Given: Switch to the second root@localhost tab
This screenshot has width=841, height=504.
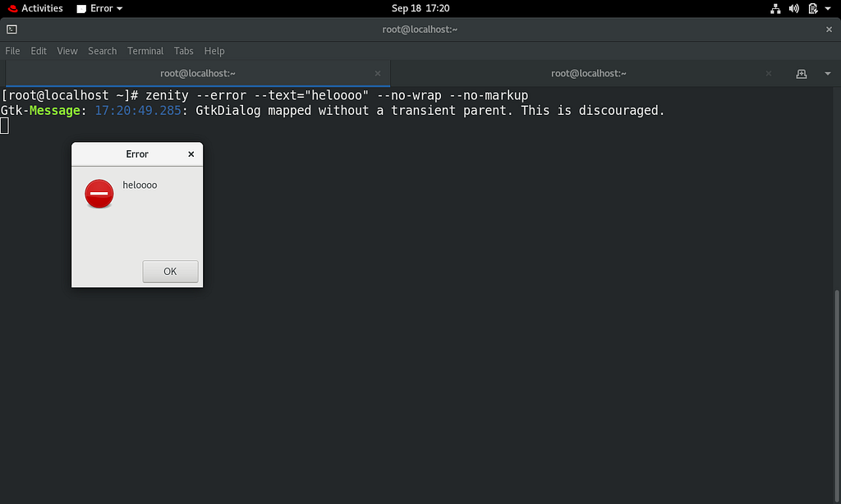Looking at the screenshot, I should pyautogui.click(x=588, y=73).
